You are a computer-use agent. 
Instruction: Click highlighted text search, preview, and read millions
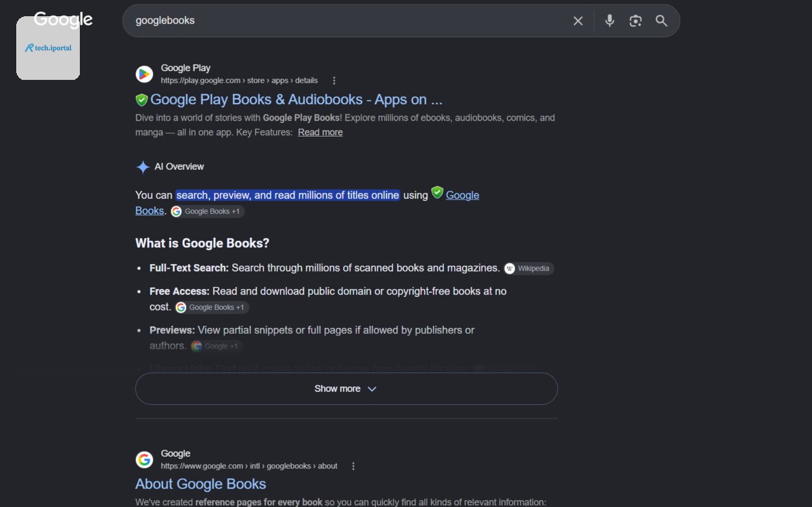[288, 195]
